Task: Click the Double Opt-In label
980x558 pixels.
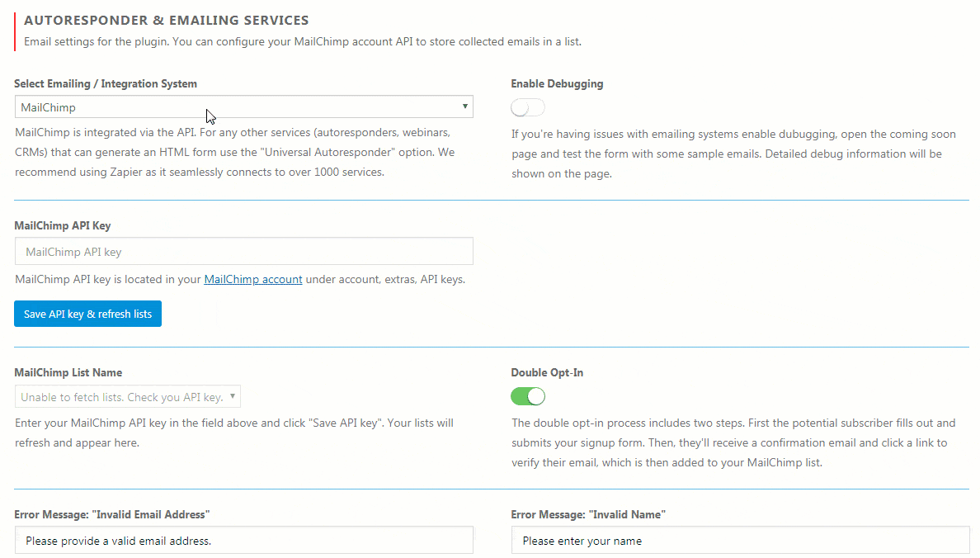Action: 547,373
